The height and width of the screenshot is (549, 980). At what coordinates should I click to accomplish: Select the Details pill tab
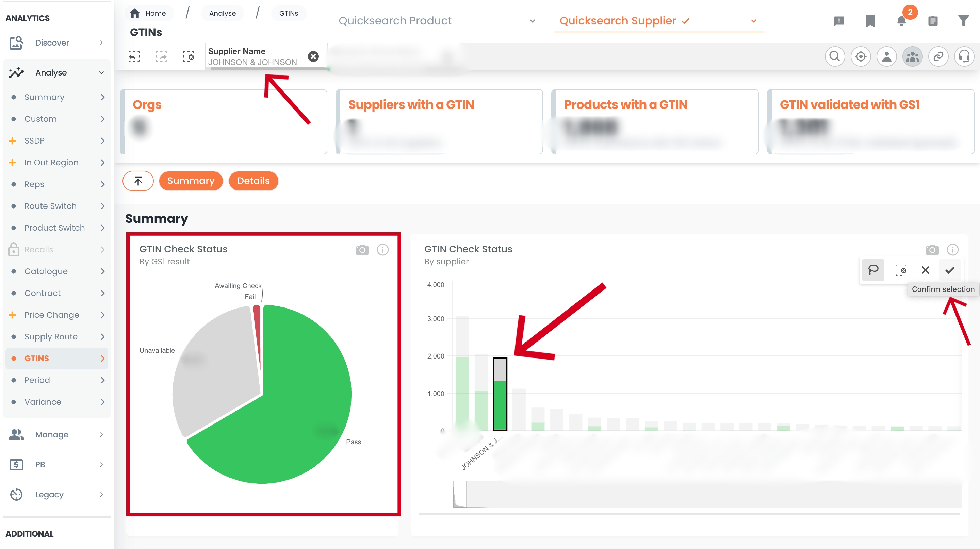pos(254,181)
